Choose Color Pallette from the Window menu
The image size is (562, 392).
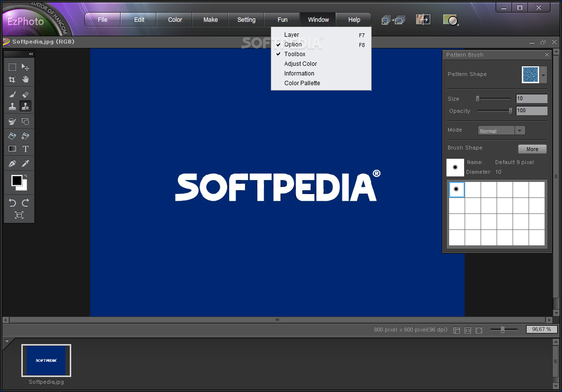tap(321, 83)
